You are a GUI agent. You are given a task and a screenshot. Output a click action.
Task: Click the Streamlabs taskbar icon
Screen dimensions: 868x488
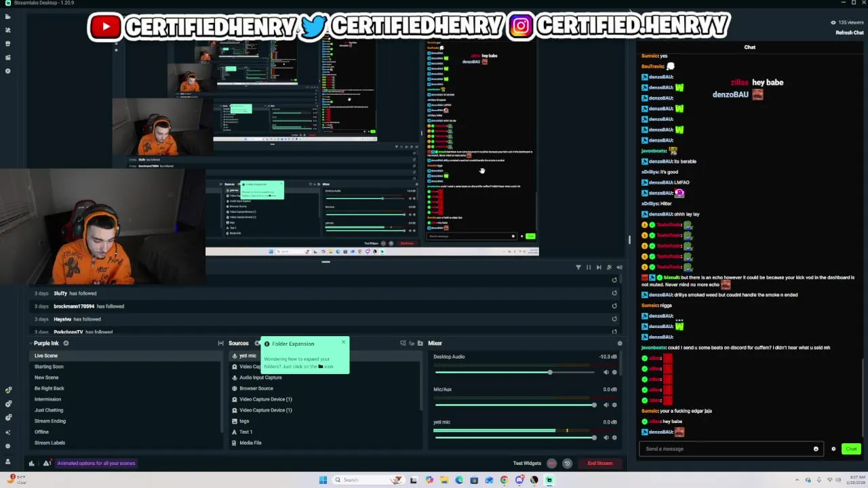point(549,480)
